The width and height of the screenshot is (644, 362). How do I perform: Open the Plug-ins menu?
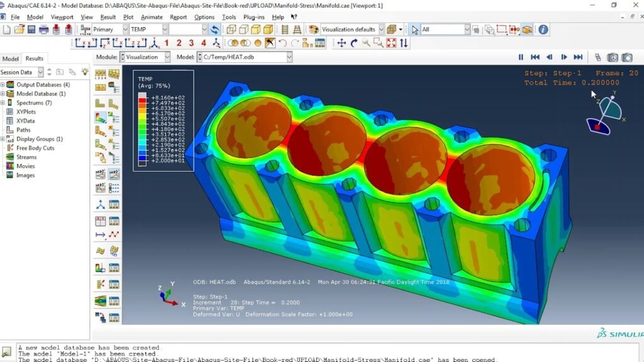(254, 17)
